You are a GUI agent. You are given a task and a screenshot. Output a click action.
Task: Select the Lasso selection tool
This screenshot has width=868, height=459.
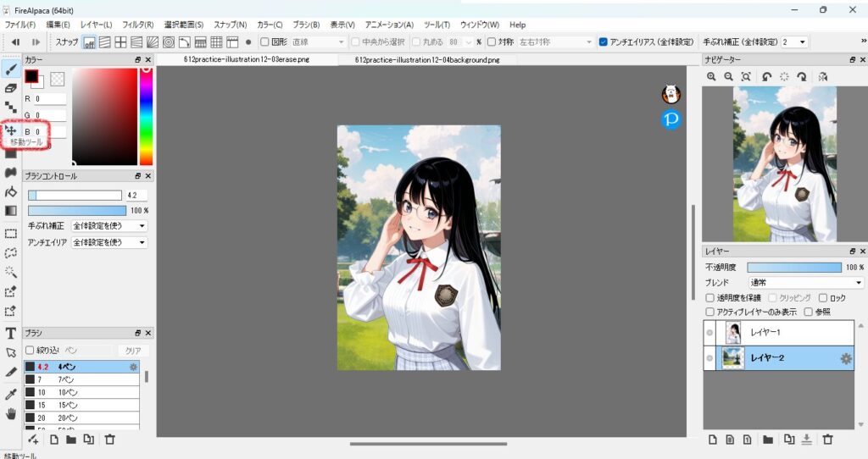10,252
